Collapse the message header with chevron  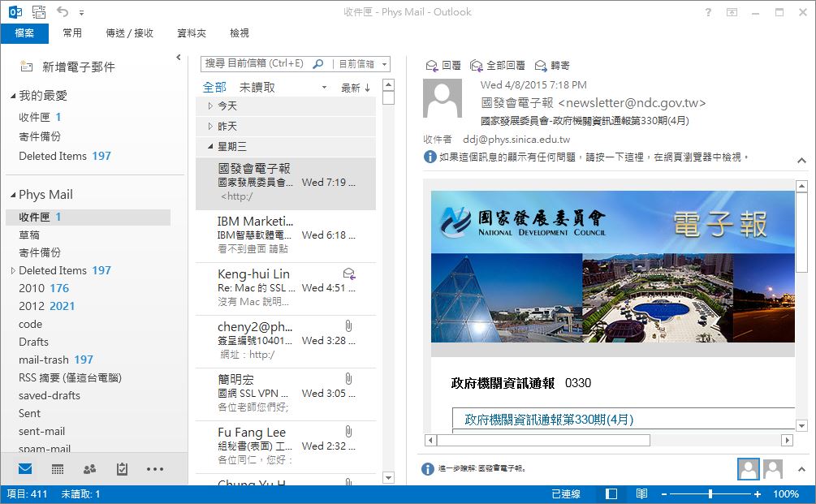801,161
